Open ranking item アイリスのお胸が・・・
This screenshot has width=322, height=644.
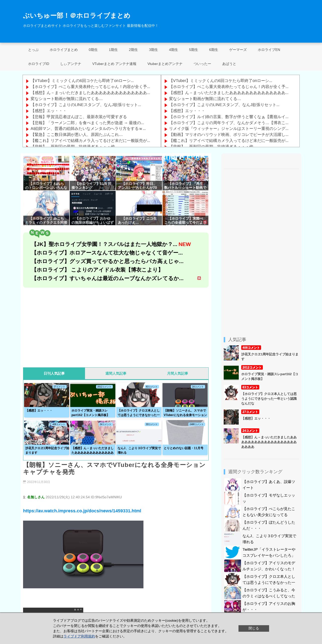(x=269, y=607)
